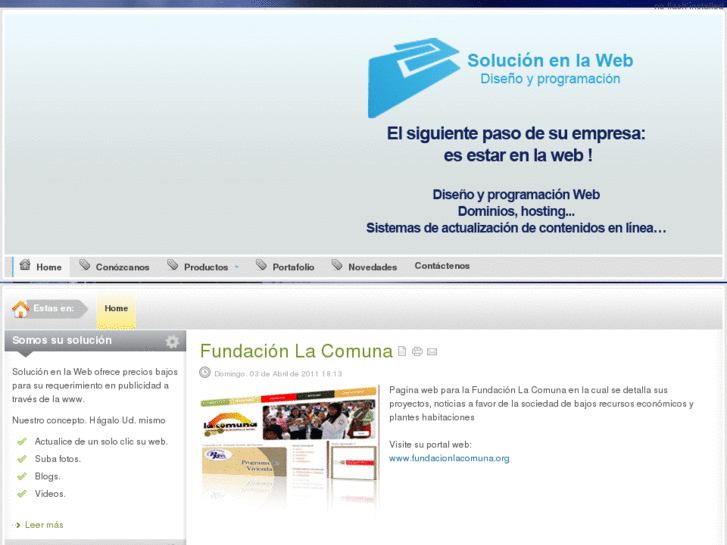727x545 pixels.
Task: Click the gear icon in Somos su solución
Action: [x=172, y=341]
